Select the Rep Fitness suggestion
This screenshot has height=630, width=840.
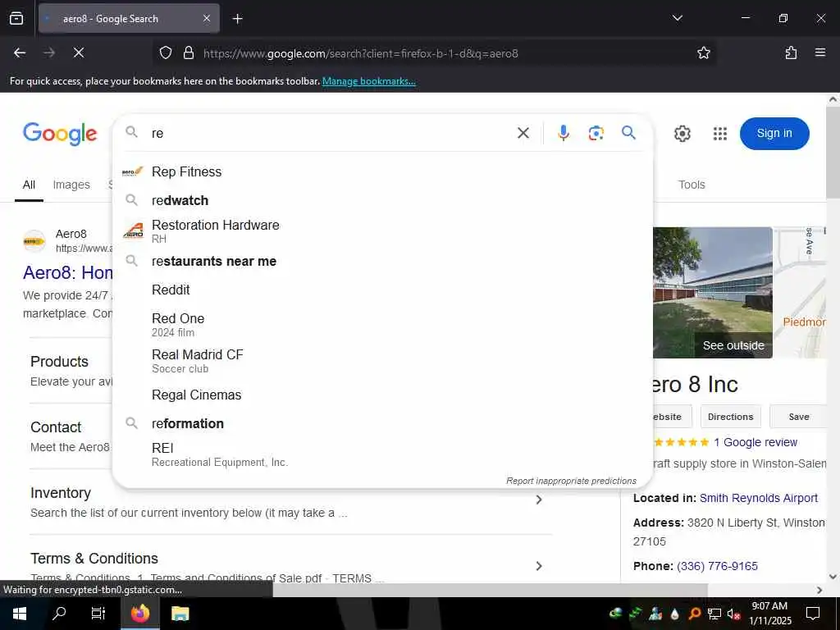pyautogui.click(x=382, y=171)
